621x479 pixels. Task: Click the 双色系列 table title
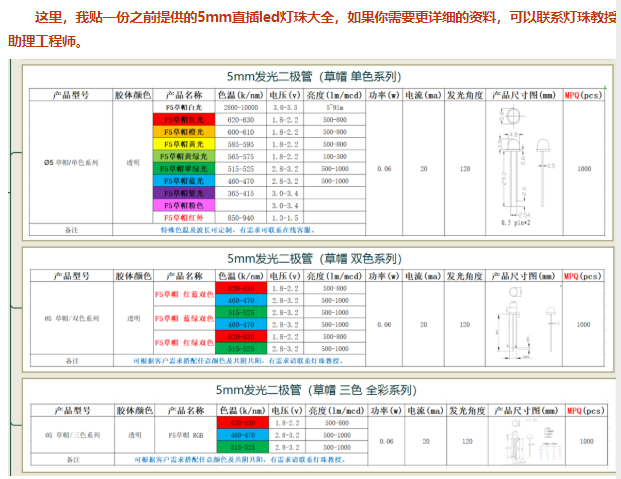point(314,259)
